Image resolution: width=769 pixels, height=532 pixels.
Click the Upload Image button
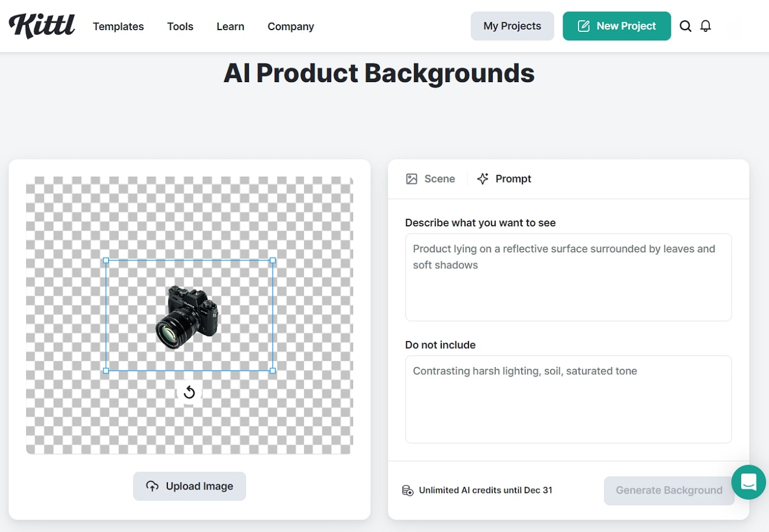[189, 486]
